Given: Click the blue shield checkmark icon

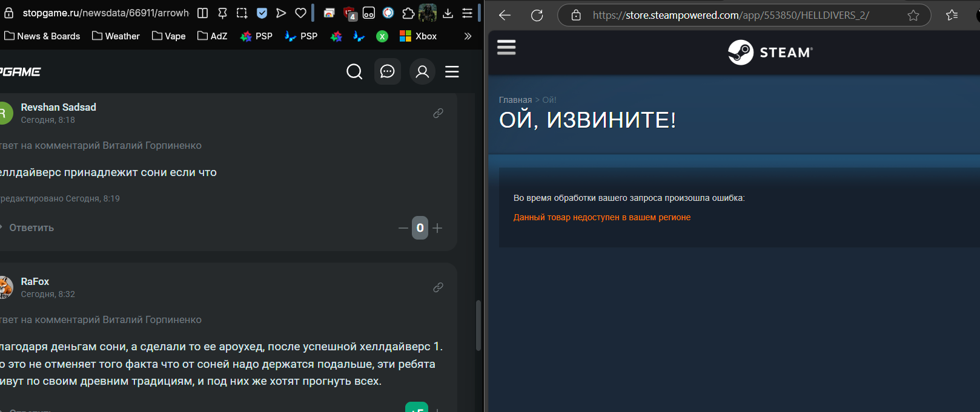Looking at the screenshot, I should [262, 13].
